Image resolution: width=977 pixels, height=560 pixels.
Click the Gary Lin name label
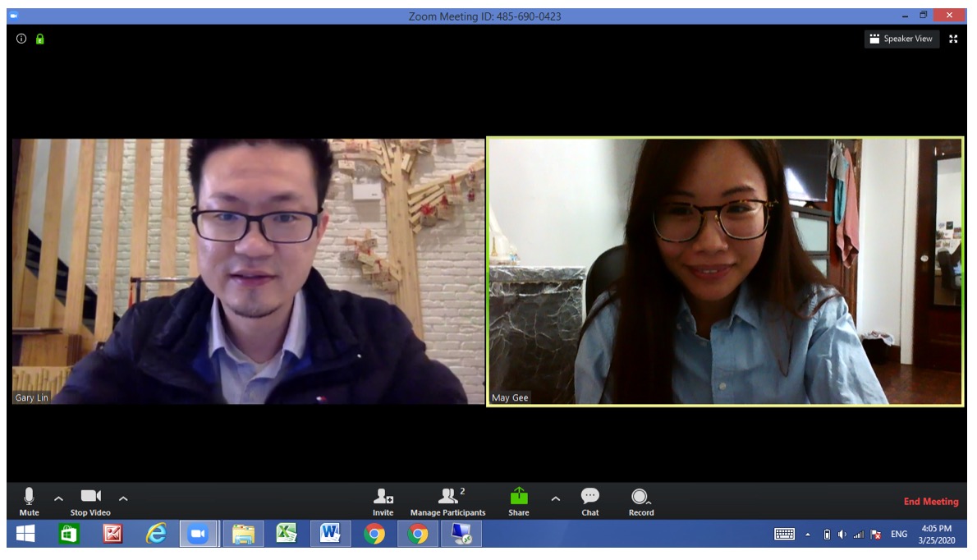point(32,397)
